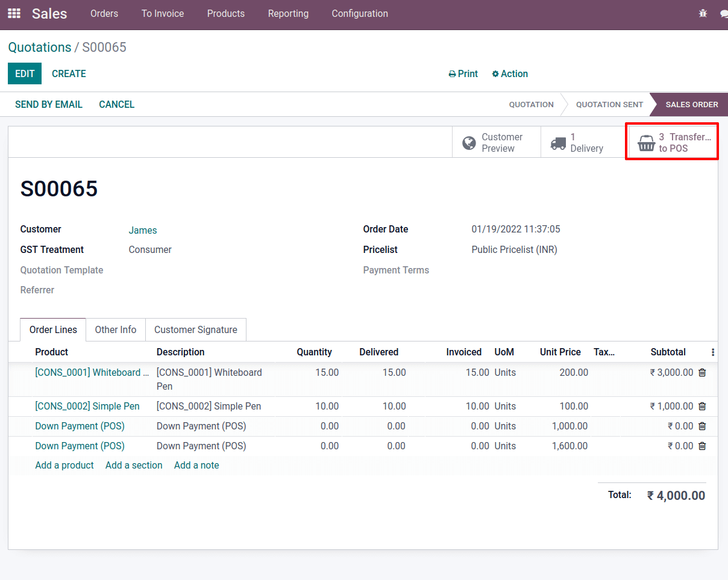Click the 200.00 unit price cell
728x580 pixels.
(574, 372)
